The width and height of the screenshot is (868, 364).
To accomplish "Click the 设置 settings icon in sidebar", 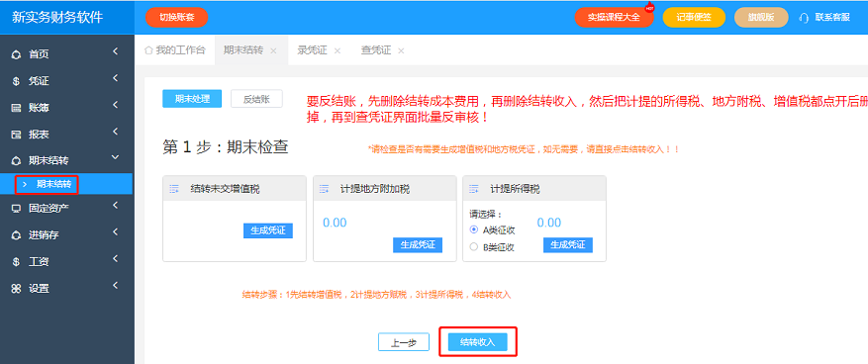I will (x=16, y=288).
